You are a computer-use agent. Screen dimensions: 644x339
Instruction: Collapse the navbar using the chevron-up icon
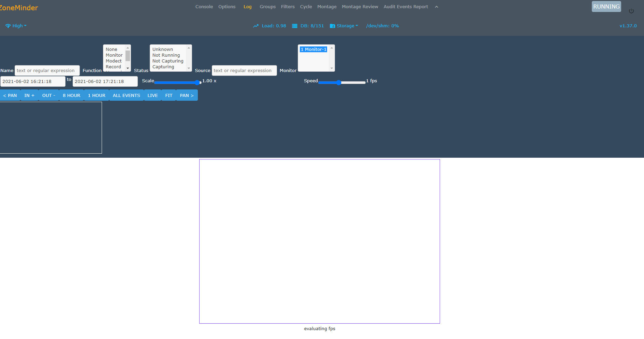437,7
